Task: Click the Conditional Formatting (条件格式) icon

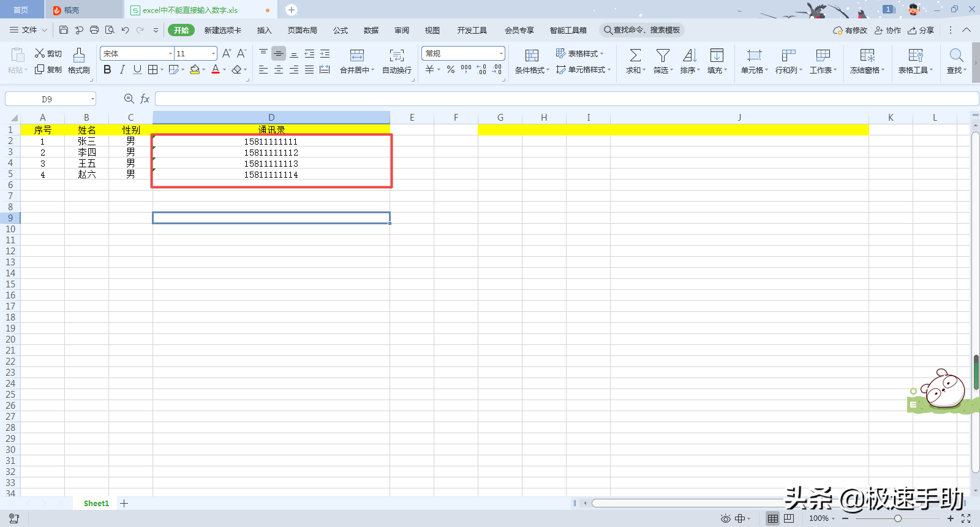Action: (532, 55)
